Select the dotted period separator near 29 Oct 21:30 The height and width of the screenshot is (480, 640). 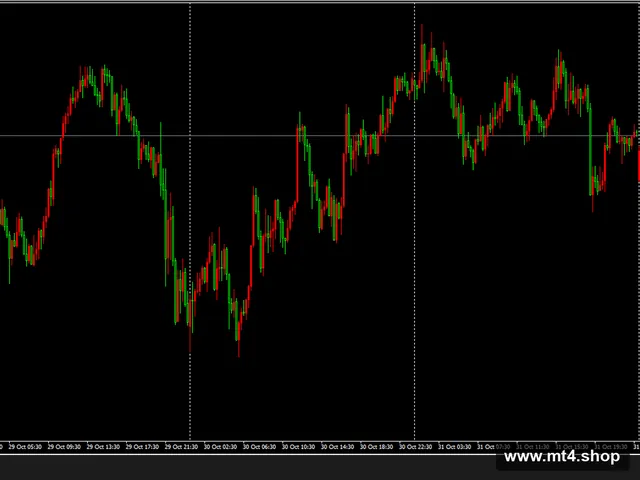click(190, 220)
